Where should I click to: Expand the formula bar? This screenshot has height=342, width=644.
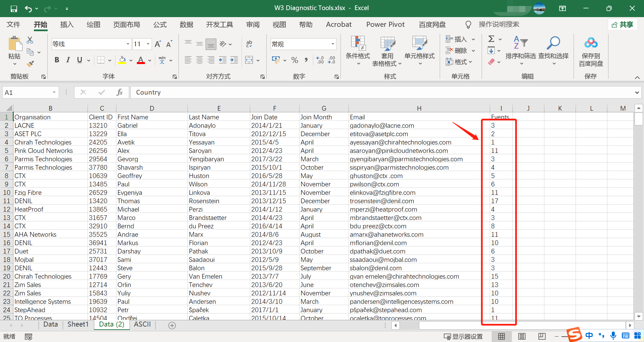637,93
